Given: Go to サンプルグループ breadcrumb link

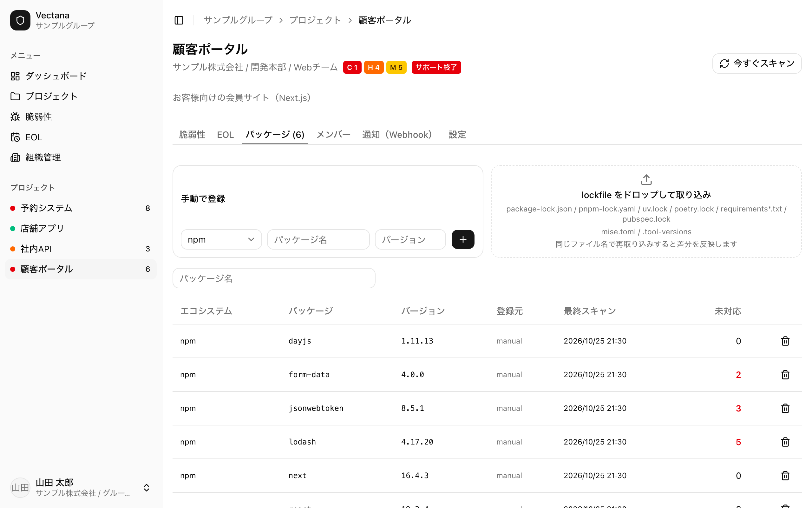Looking at the screenshot, I should [238, 20].
